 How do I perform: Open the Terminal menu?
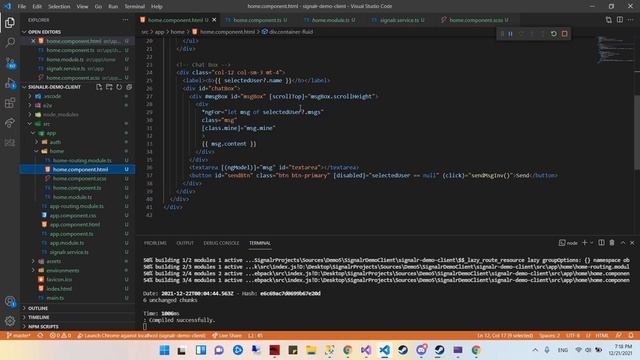pos(135,7)
